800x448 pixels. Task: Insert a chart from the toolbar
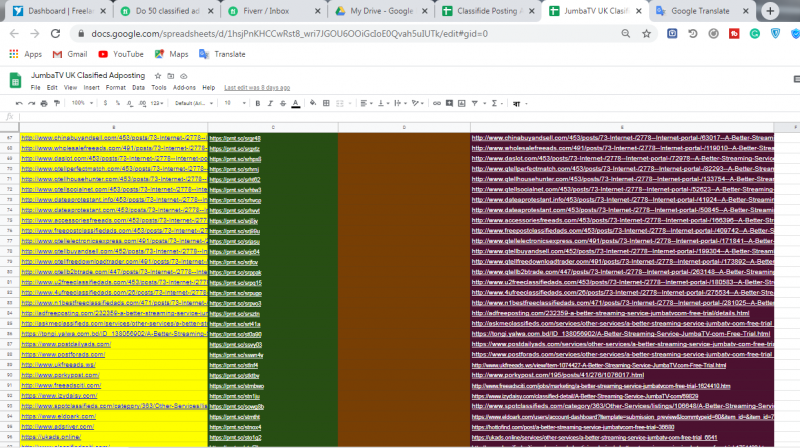point(462,104)
